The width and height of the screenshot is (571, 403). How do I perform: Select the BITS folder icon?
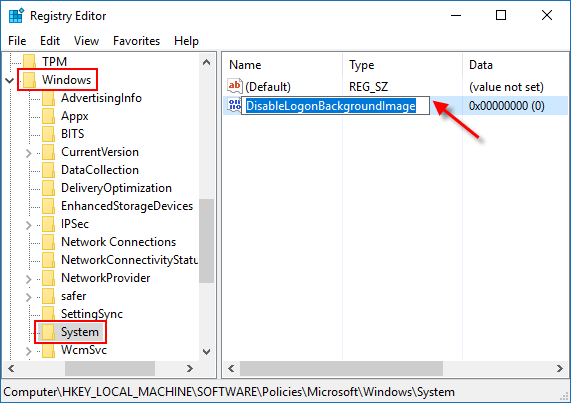(x=48, y=134)
